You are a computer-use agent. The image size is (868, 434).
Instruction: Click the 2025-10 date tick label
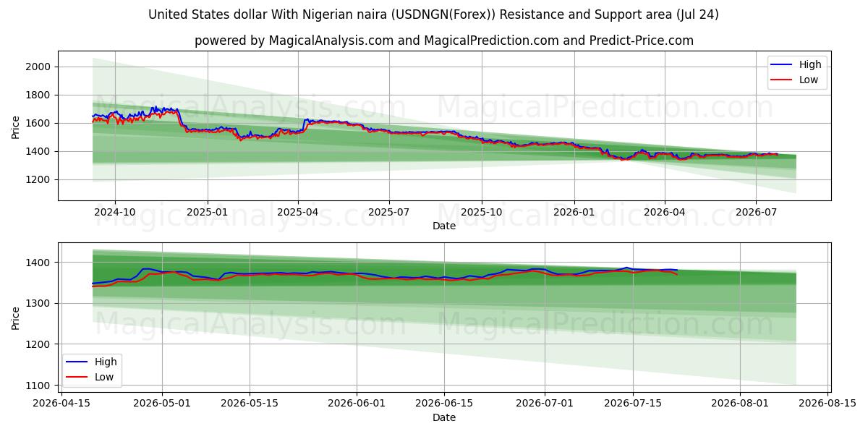click(482, 212)
